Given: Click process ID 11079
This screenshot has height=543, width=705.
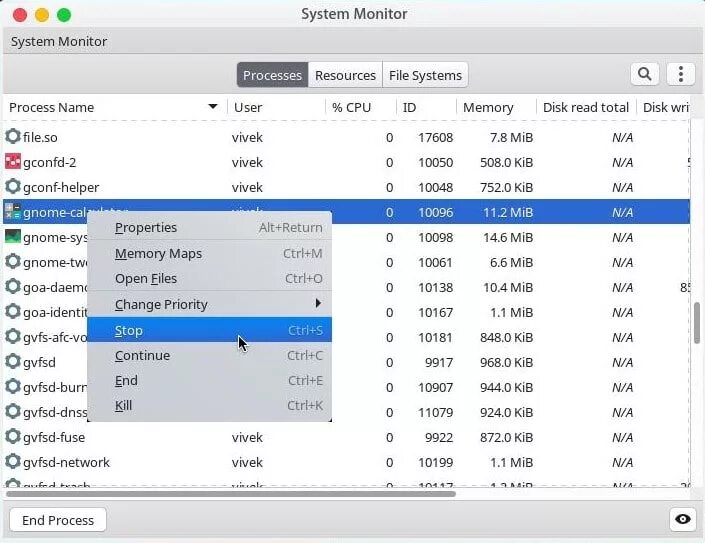Looking at the screenshot, I should click(436, 412).
